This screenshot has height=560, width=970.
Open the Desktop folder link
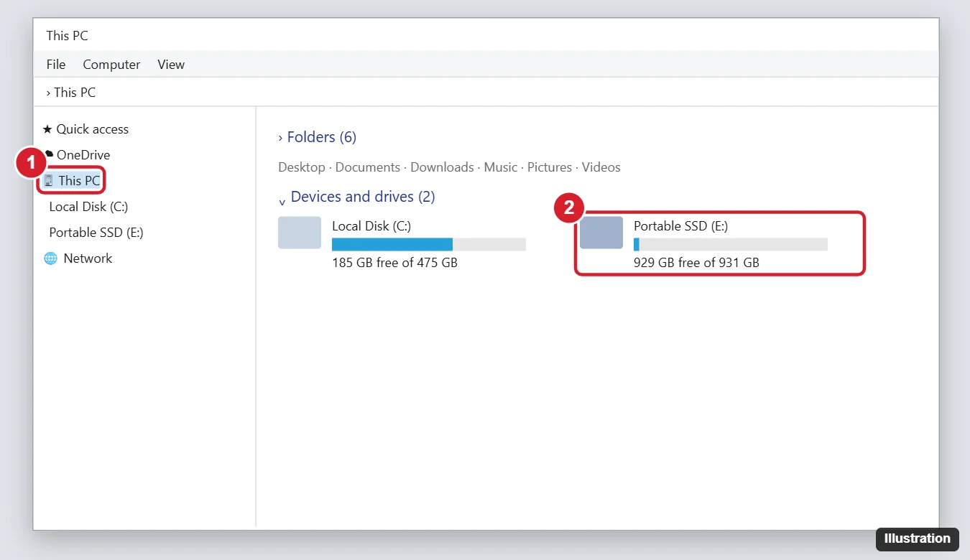(302, 167)
